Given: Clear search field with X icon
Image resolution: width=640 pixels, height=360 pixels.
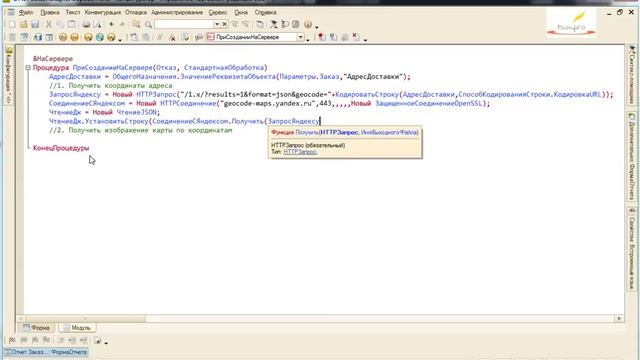Looking at the screenshot, I should 224,24.
